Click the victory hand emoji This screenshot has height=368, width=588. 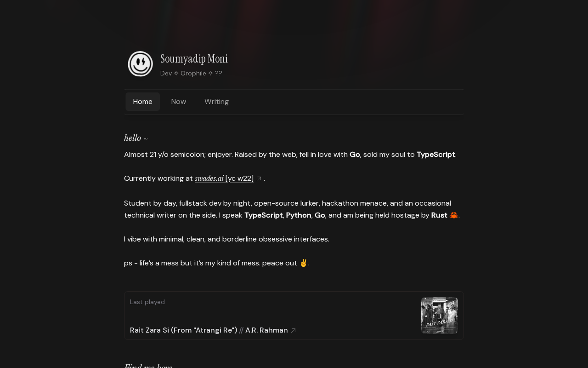pos(303,263)
